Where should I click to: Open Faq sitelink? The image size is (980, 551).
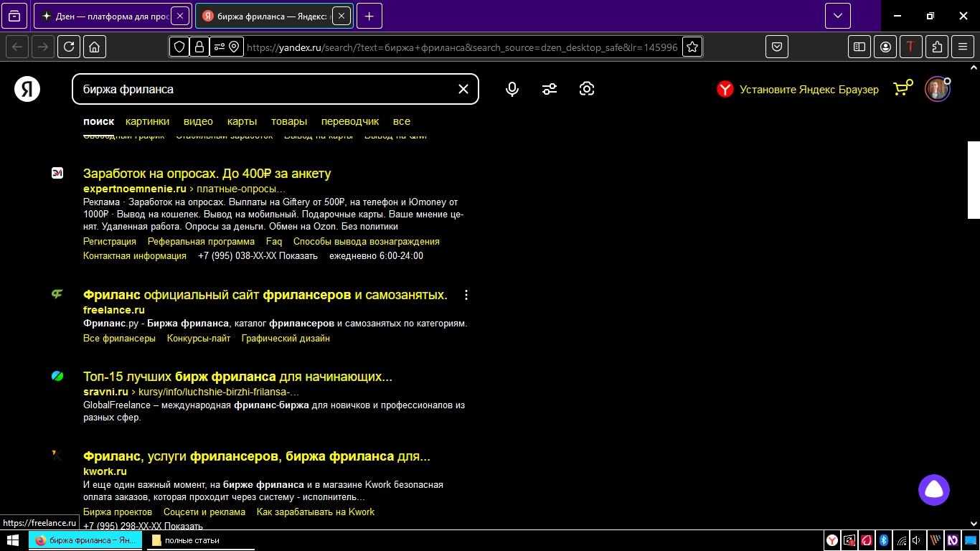pos(274,242)
